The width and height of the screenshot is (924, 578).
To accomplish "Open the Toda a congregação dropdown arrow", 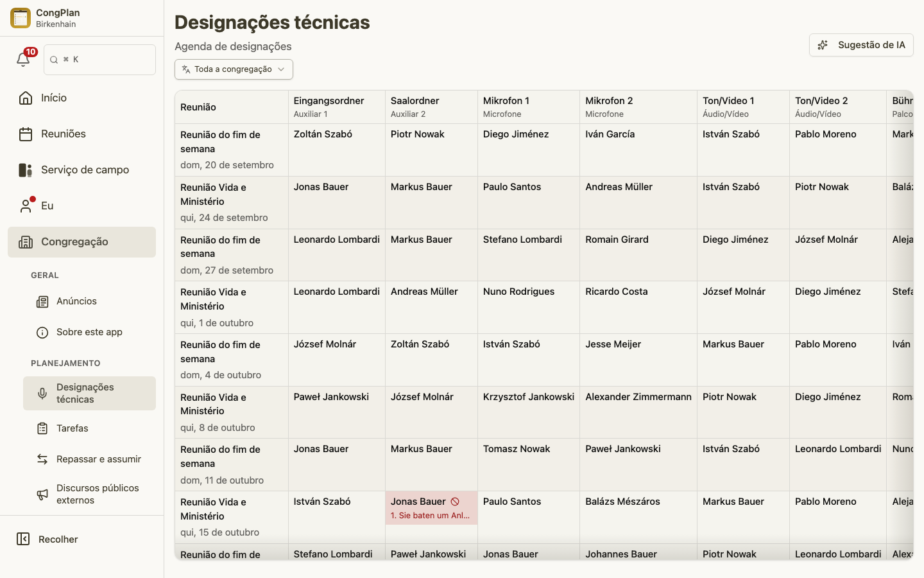I will point(281,69).
